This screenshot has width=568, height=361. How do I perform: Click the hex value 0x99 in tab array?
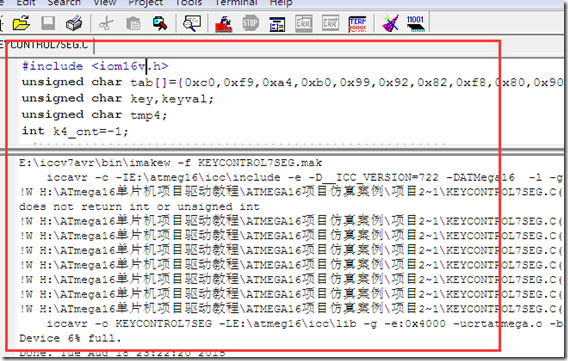click(x=355, y=83)
